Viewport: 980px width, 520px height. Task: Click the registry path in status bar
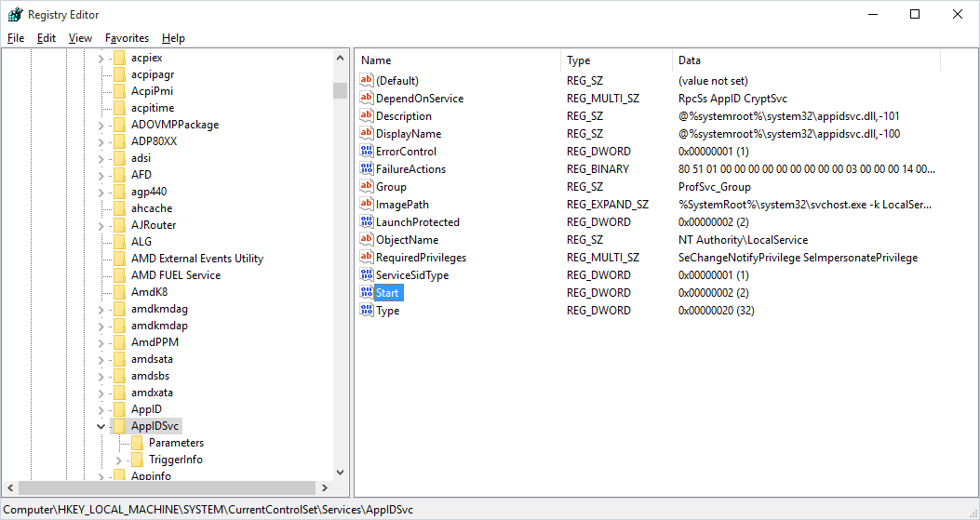click(208, 510)
